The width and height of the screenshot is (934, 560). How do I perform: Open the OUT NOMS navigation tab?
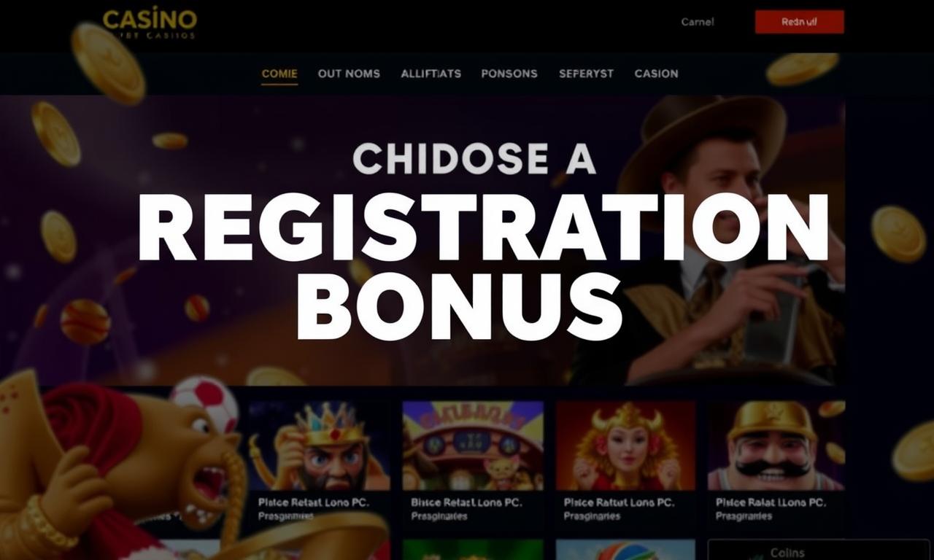349,74
